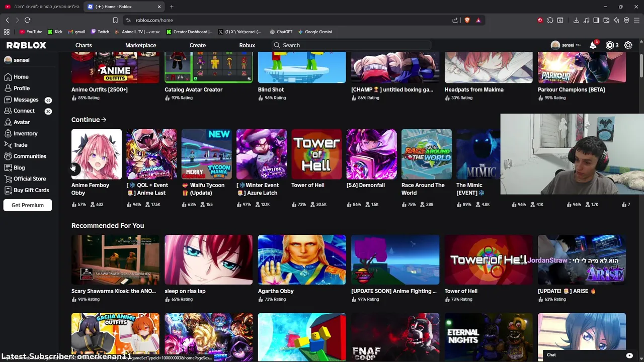Image resolution: width=644 pixels, height=362 pixels.
Task: Open the Chat panel at bottom
Action: 590,355
